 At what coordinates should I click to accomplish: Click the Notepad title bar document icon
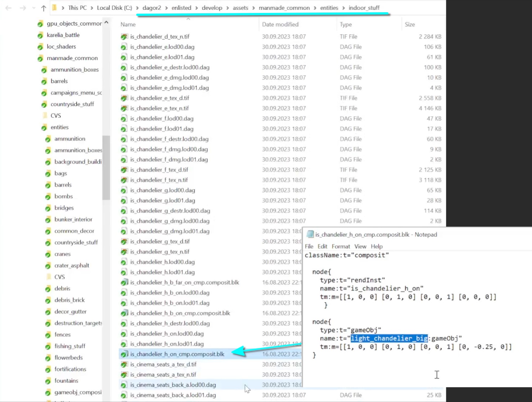pos(310,234)
